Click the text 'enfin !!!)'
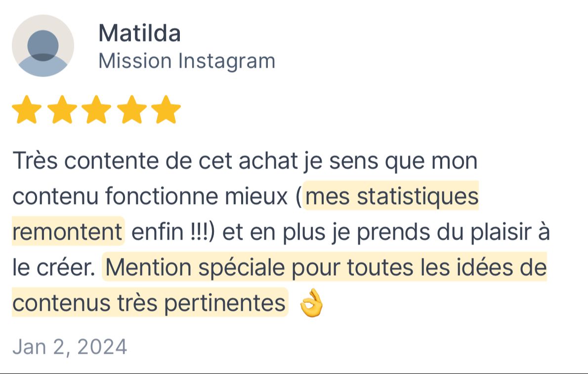Image resolution: width=588 pixels, height=374 pixels. [x=173, y=231]
